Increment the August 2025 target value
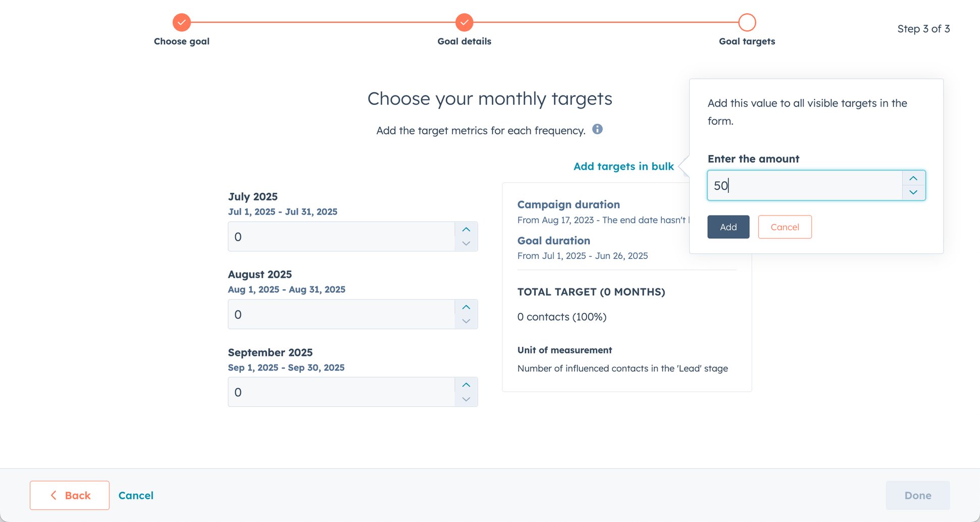This screenshot has width=980, height=522. pyautogui.click(x=466, y=307)
